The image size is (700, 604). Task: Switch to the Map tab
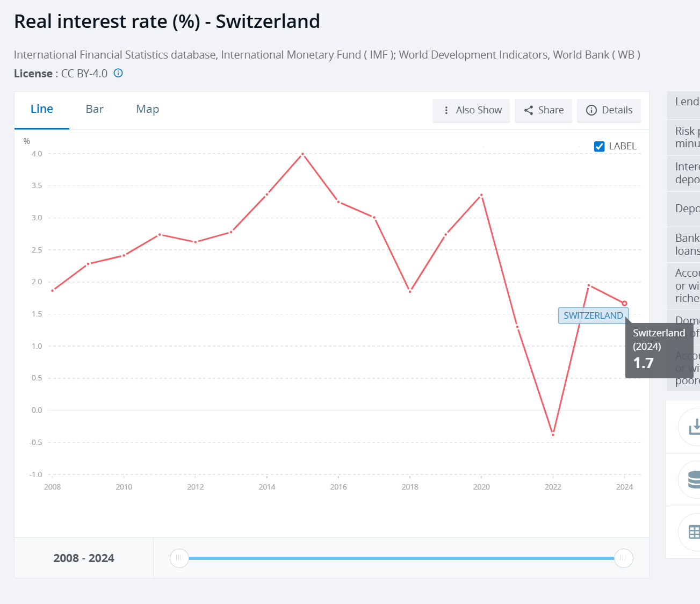coord(147,109)
